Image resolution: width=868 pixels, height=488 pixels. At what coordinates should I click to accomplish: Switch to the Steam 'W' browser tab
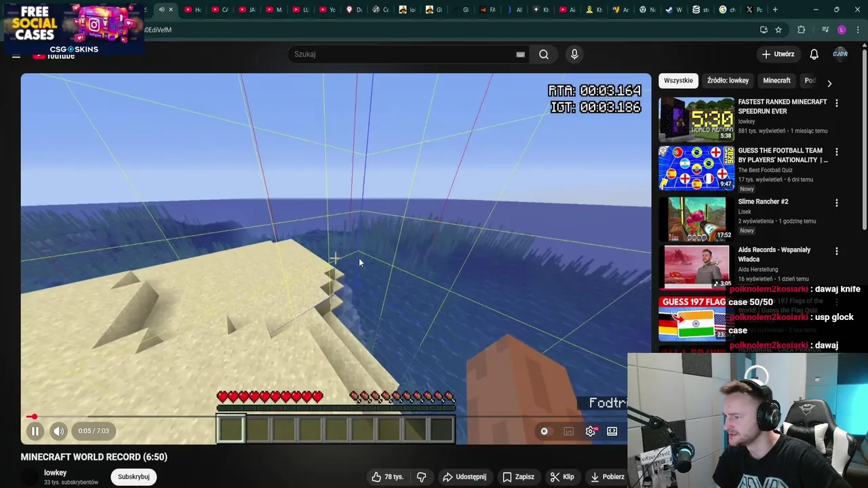[x=674, y=9]
